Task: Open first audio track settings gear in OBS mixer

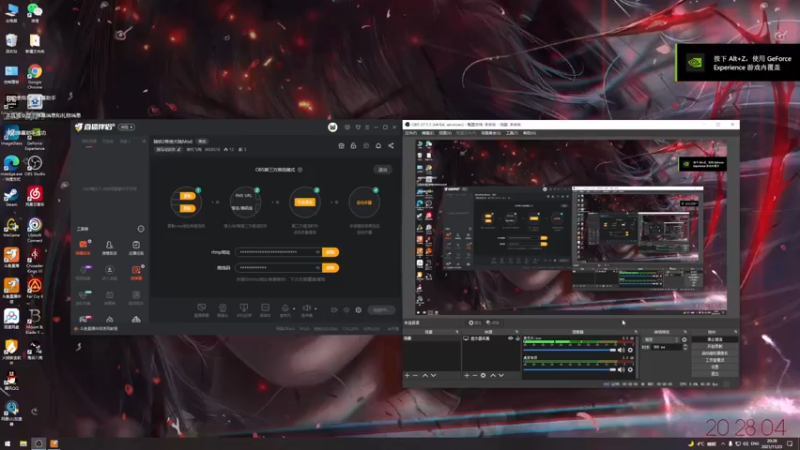Action: (631, 350)
